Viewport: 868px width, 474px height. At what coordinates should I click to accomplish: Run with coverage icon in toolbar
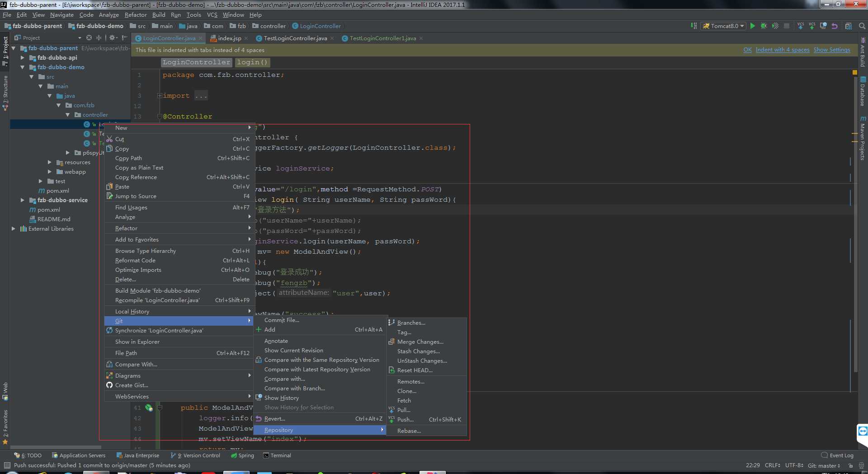(775, 26)
